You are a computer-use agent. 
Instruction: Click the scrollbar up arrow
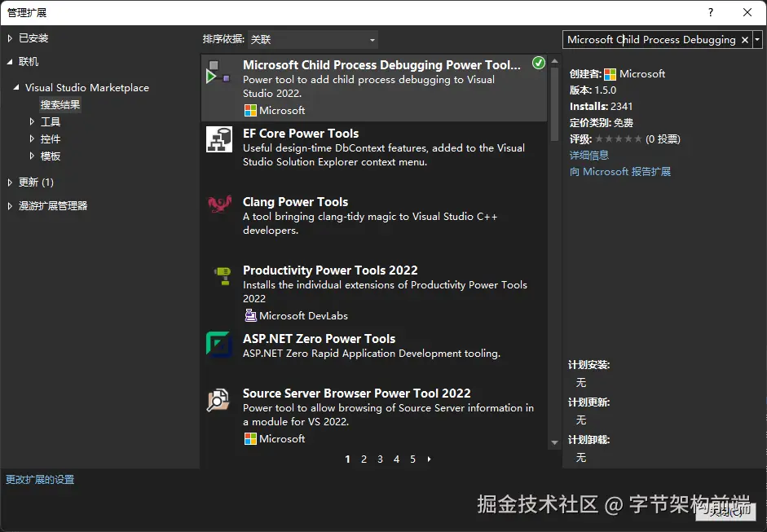point(554,61)
